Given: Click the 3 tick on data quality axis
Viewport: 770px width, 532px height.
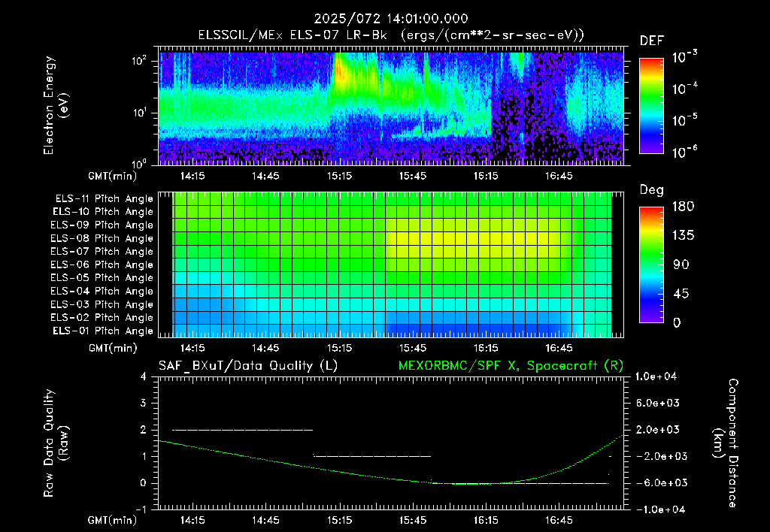Looking at the screenshot, I should click(x=144, y=403).
